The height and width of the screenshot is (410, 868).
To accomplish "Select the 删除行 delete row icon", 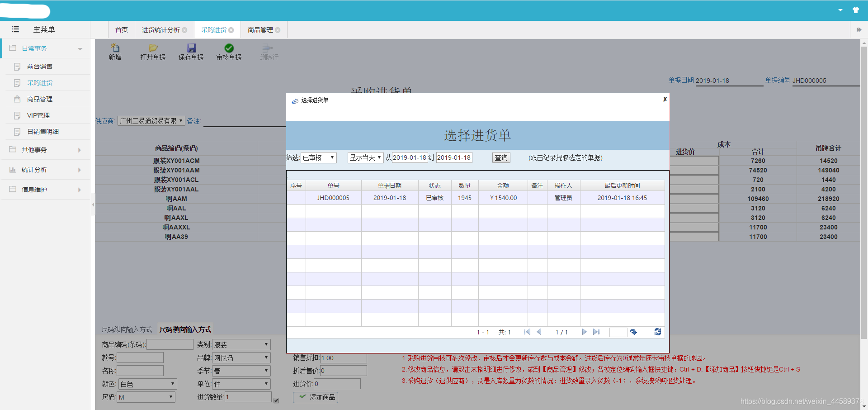I will click(268, 51).
